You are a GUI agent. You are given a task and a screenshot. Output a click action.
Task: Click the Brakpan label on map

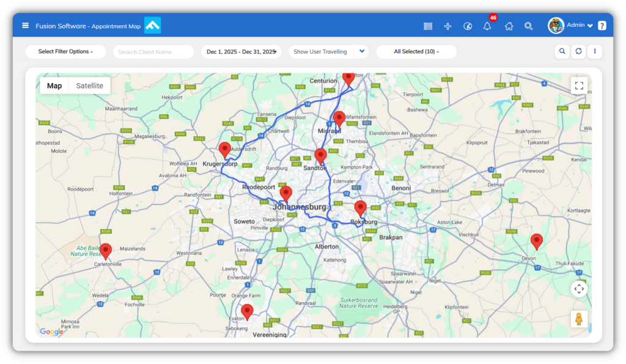391,237
